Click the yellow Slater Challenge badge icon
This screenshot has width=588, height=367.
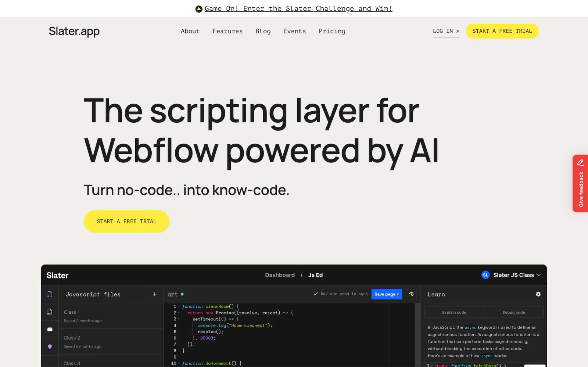[x=199, y=9]
